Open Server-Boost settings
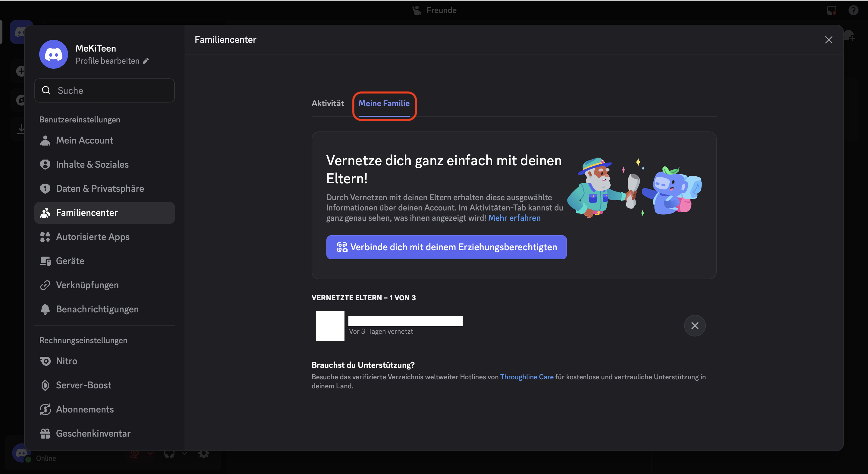 coord(83,385)
